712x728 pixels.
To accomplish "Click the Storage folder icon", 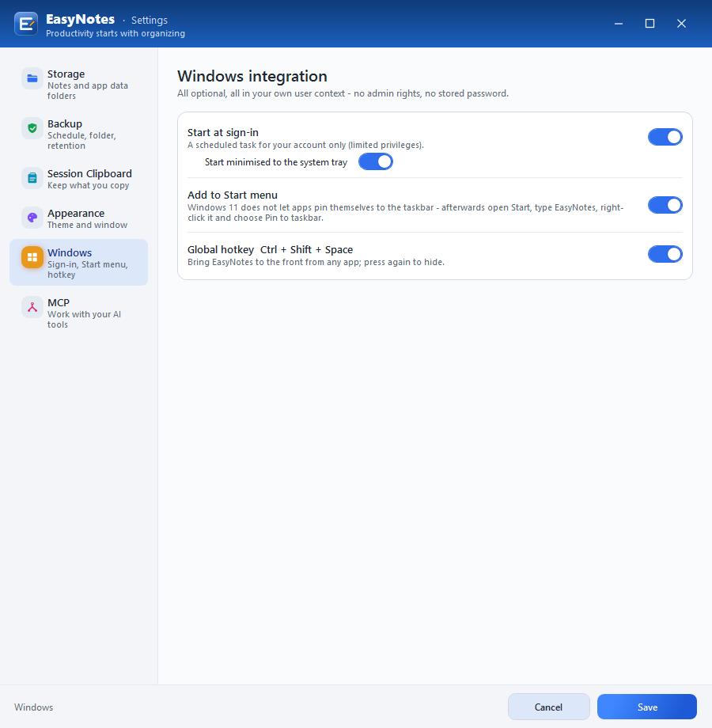I will click(32, 78).
